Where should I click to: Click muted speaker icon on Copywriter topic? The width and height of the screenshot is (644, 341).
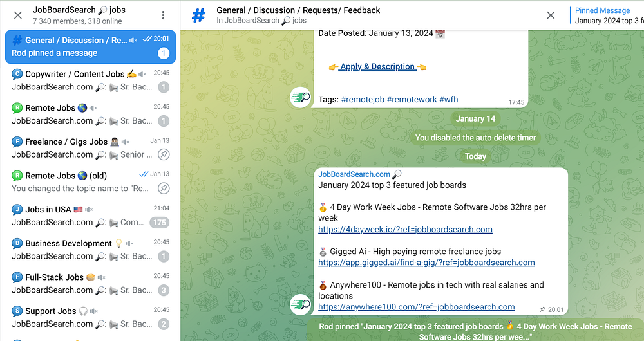[142, 74]
